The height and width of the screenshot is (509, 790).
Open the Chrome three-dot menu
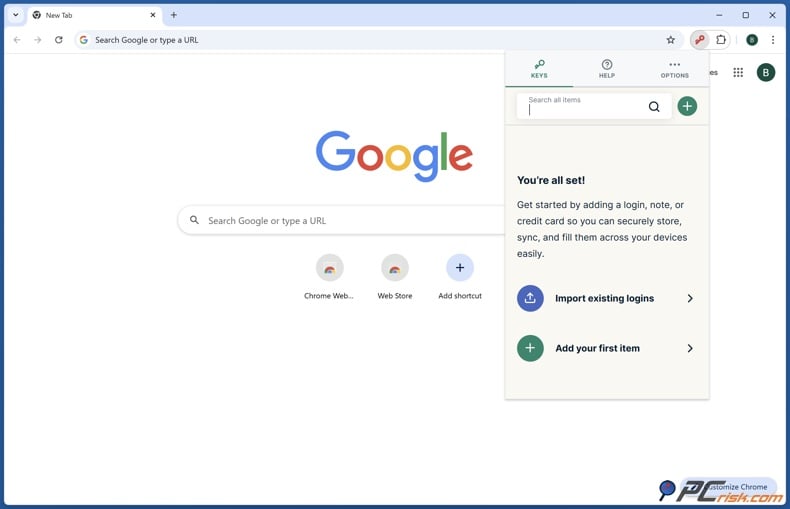tap(773, 40)
